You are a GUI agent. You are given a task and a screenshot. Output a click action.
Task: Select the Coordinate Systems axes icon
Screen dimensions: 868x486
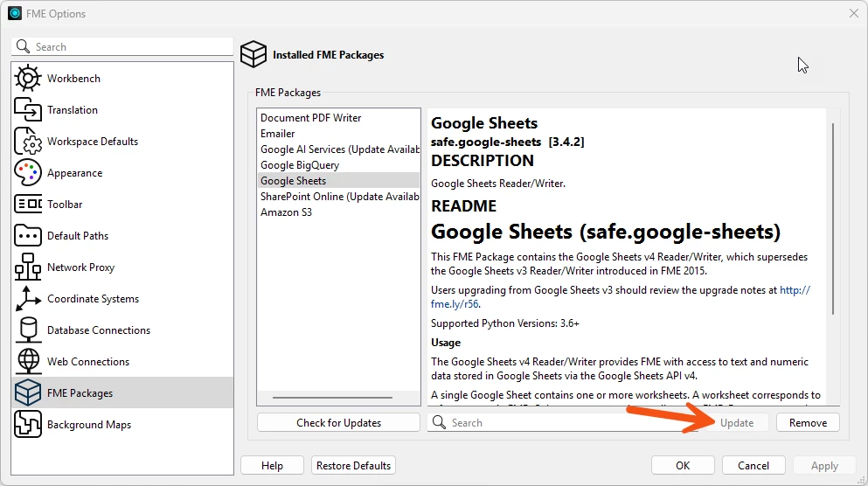click(x=28, y=298)
